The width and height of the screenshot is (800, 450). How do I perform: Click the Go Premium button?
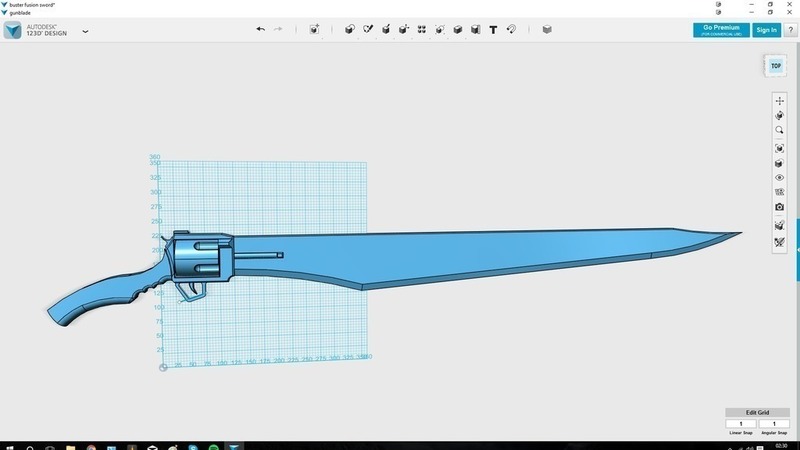click(721, 30)
